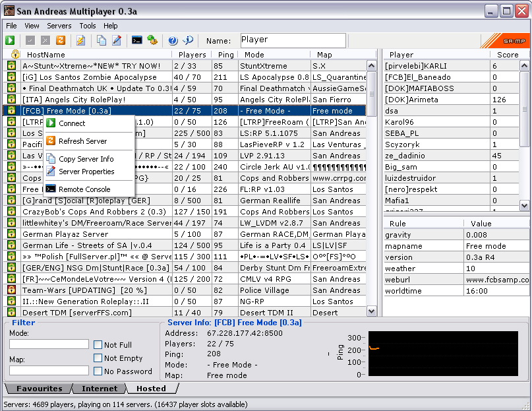This screenshot has width=532, height=411.
Task: Click the orange Refresh Server toolbar icon
Action: tap(60, 40)
